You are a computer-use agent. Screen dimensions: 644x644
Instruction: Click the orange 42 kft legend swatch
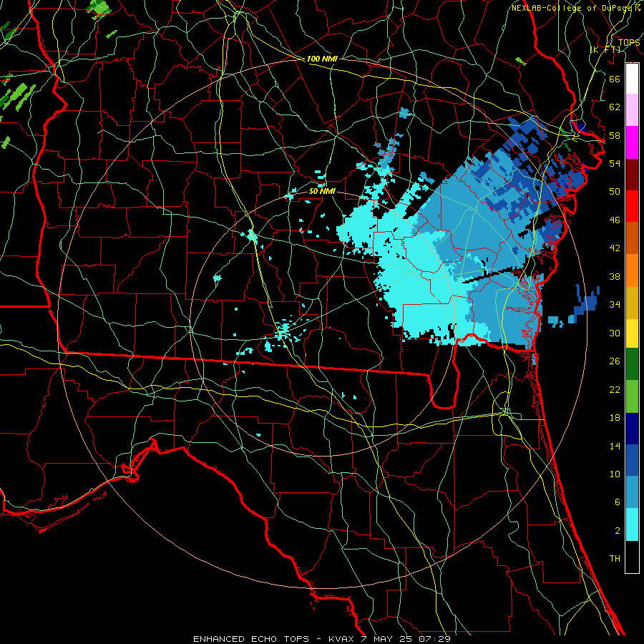pos(632,270)
